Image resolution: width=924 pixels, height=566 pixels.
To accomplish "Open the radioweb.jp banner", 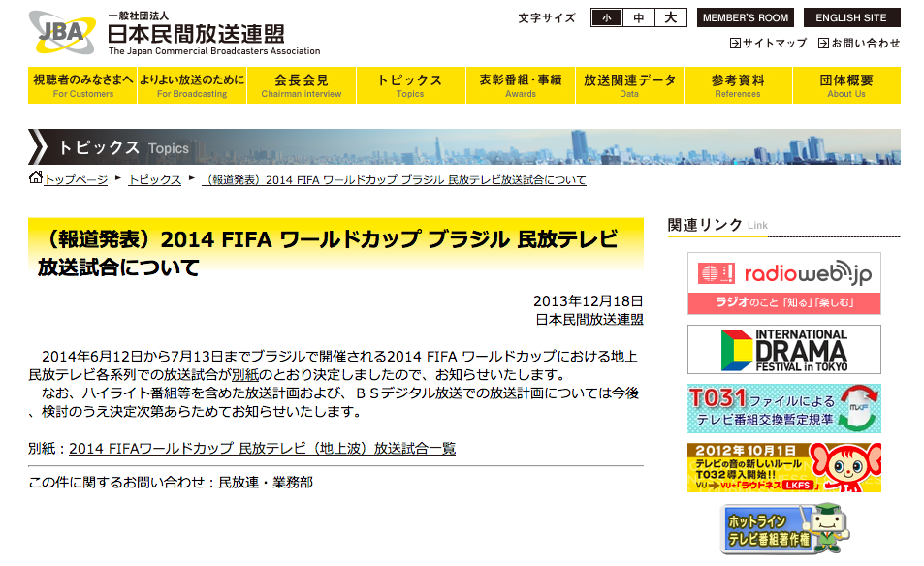I will [x=783, y=283].
